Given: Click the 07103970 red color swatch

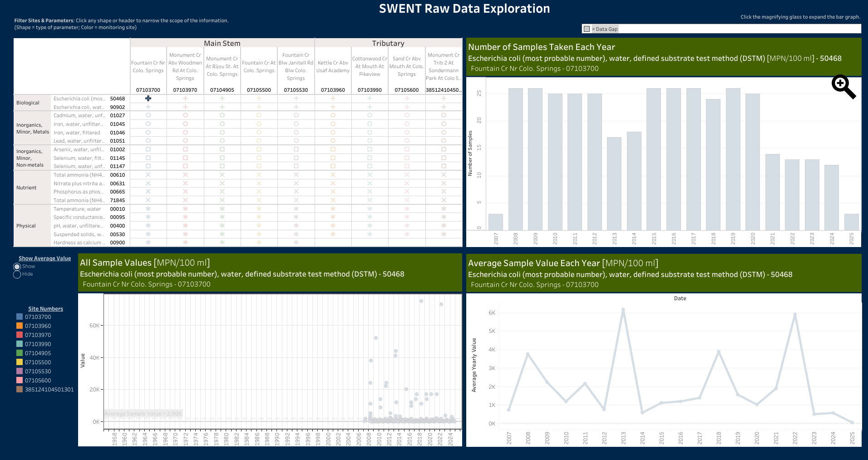Looking at the screenshot, I should 20,335.
